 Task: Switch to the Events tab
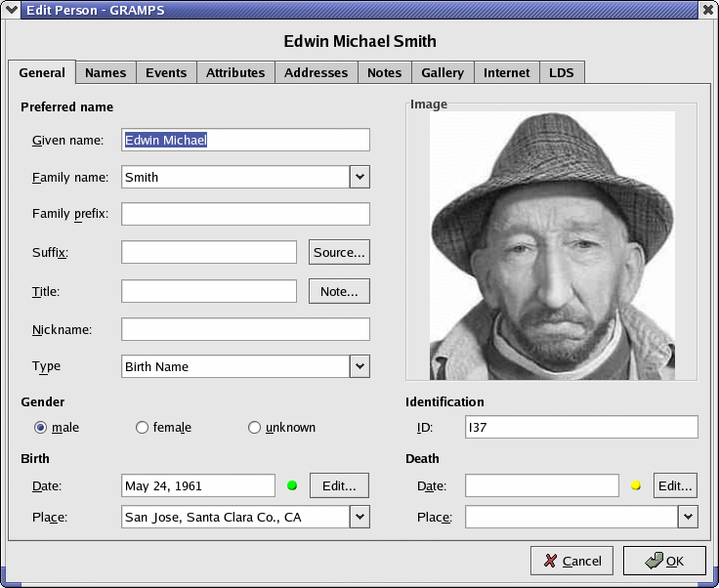(166, 72)
